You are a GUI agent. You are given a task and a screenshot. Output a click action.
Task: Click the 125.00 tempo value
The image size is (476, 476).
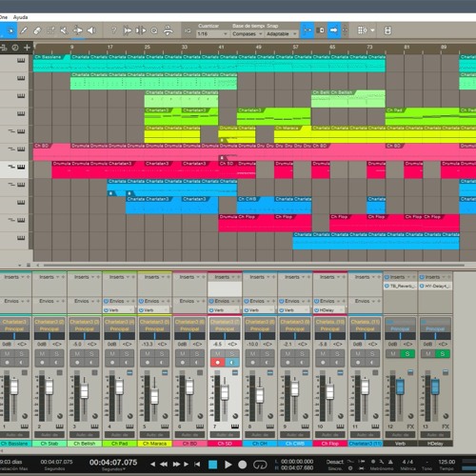pos(446,462)
